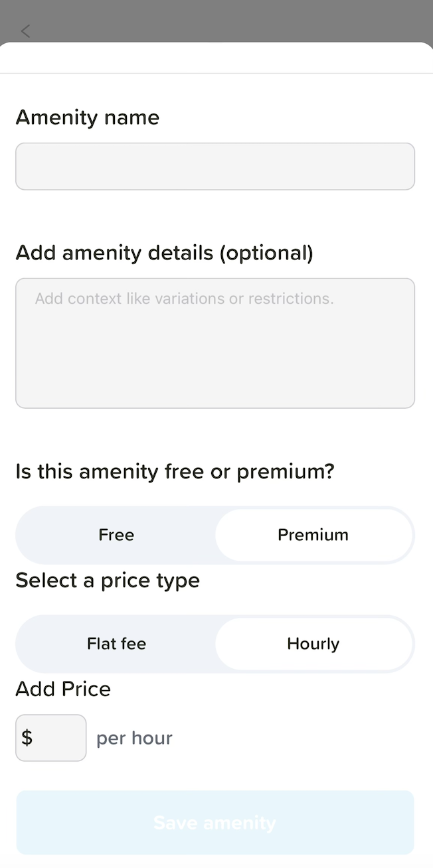The image size is (433, 868).
Task: Click the "Amenity name" label
Action: click(x=88, y=117)
